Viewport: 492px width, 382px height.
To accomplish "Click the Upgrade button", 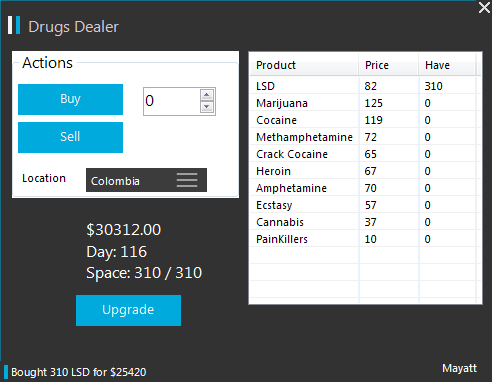I will click(128, 310).
